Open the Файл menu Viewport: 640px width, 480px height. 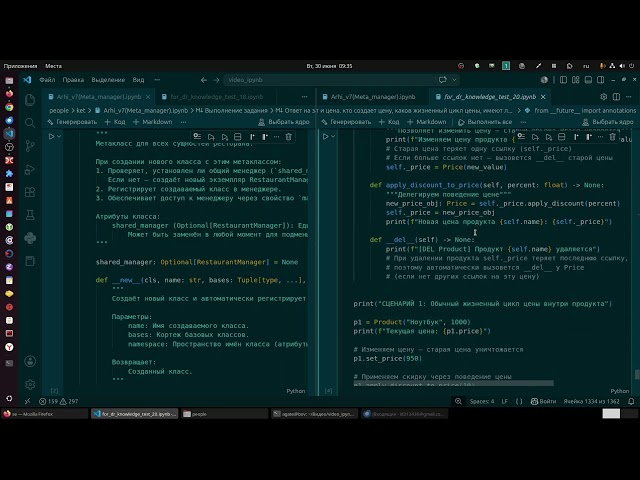(47, 80)
